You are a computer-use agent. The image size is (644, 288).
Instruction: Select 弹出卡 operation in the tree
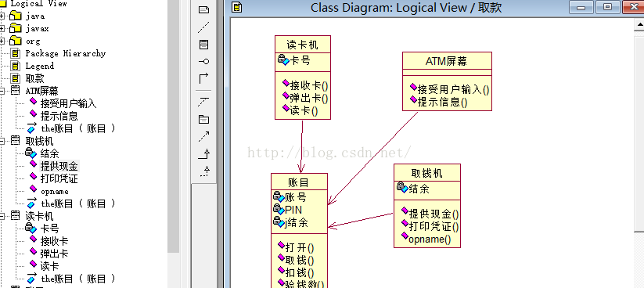click(x=54, y=254)
